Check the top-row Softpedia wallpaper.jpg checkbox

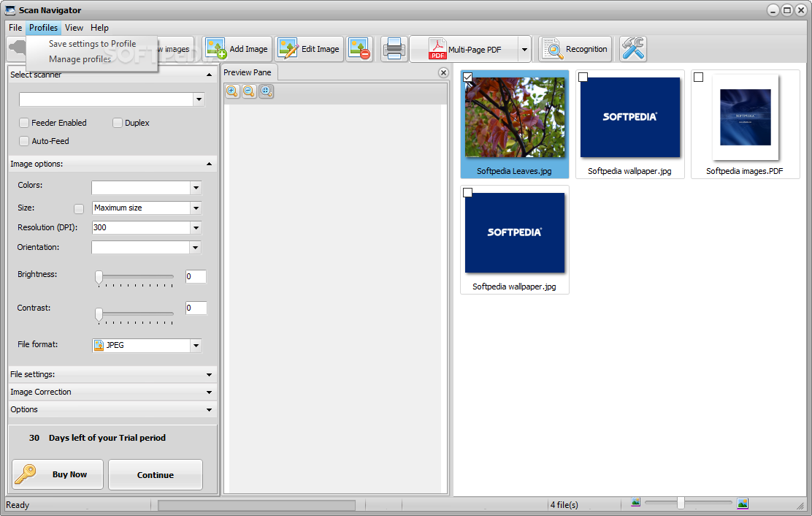583,77
